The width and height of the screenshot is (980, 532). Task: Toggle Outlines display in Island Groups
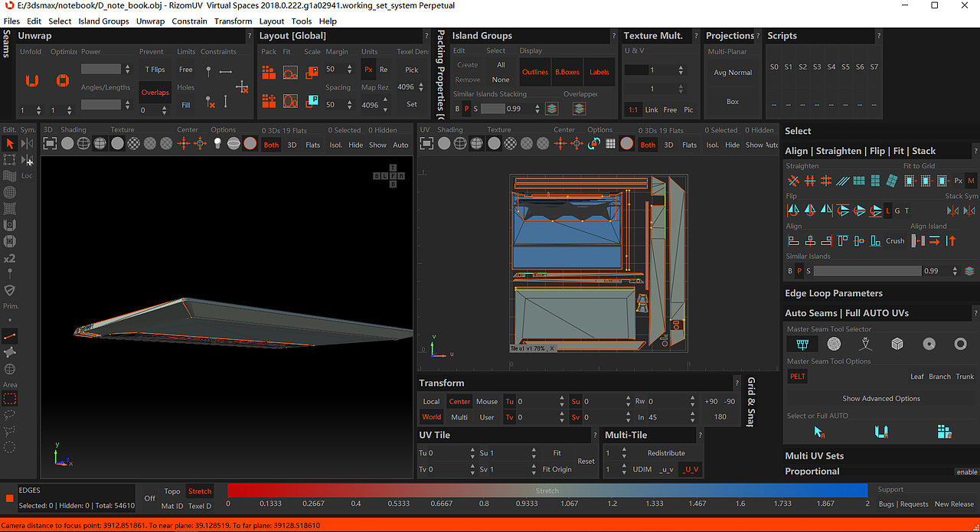[x=535, y=72]
